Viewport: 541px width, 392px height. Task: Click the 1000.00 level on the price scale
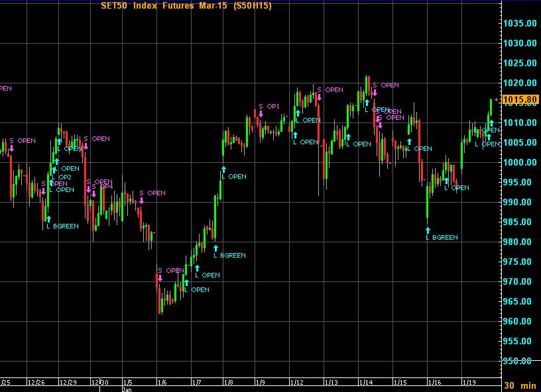coord(520,163)
